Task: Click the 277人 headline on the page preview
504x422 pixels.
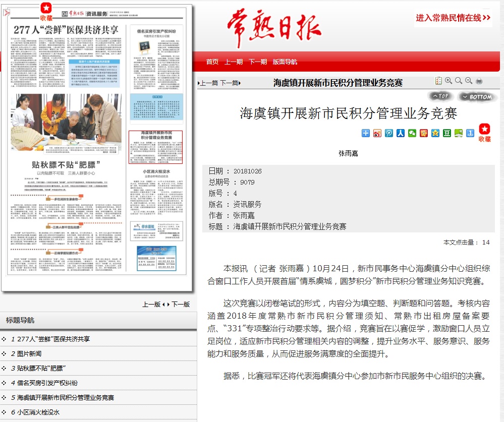Action: pyautogui.click(x=66, y=30)
